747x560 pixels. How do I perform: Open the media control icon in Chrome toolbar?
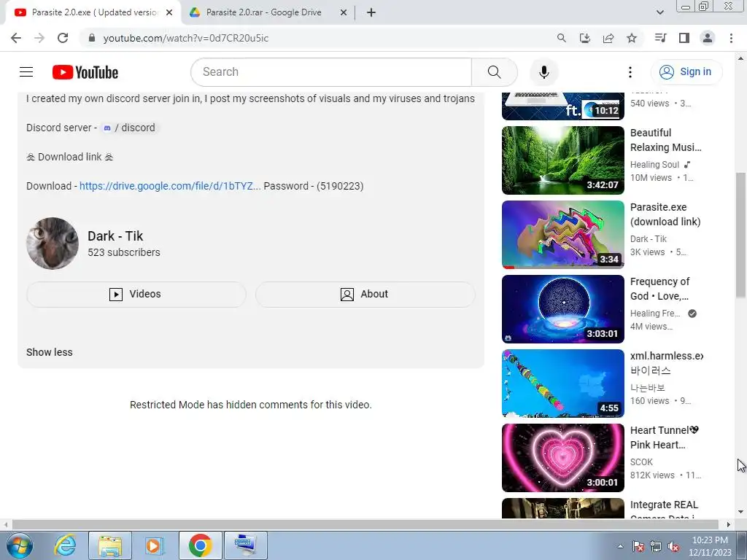click(x=660, y=38)
